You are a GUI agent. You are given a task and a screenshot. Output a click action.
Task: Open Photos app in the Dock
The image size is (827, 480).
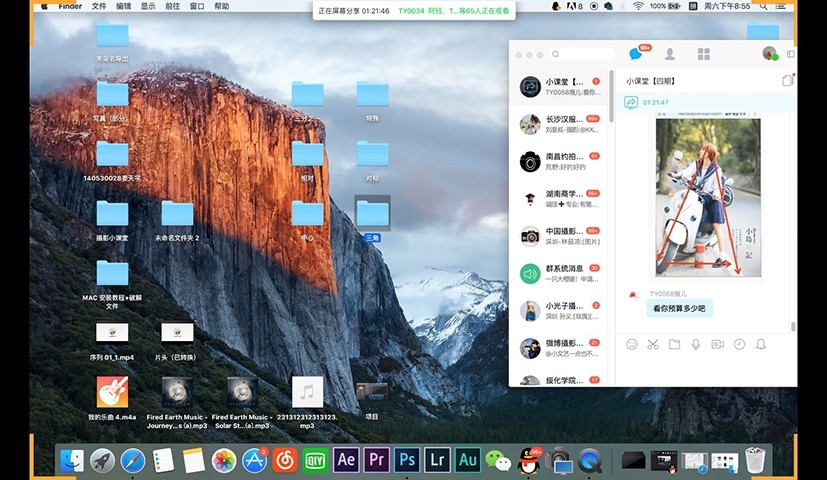(224, 460)
